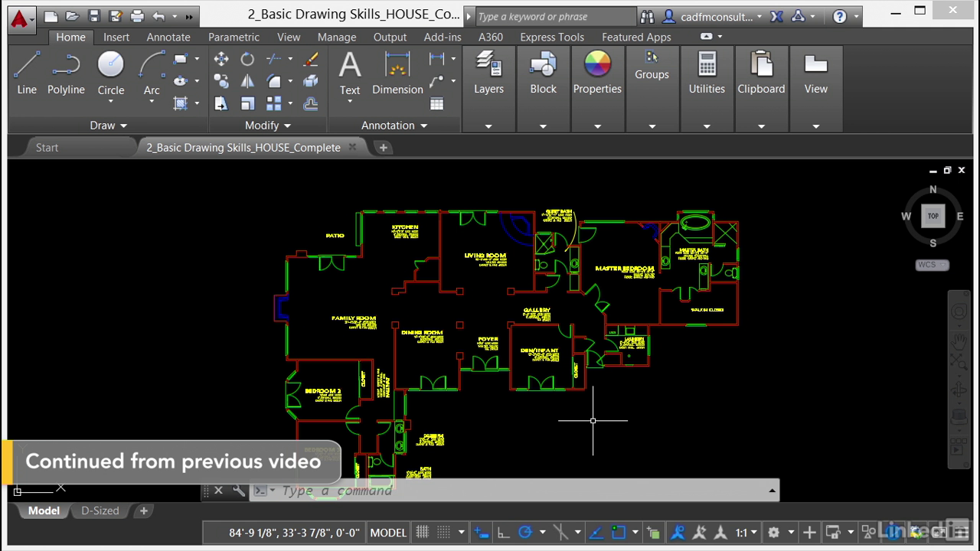This screenshot has width=980, height=551.
Task: Choose the Rotate tool in Modify panel
Action: point(247,59)
